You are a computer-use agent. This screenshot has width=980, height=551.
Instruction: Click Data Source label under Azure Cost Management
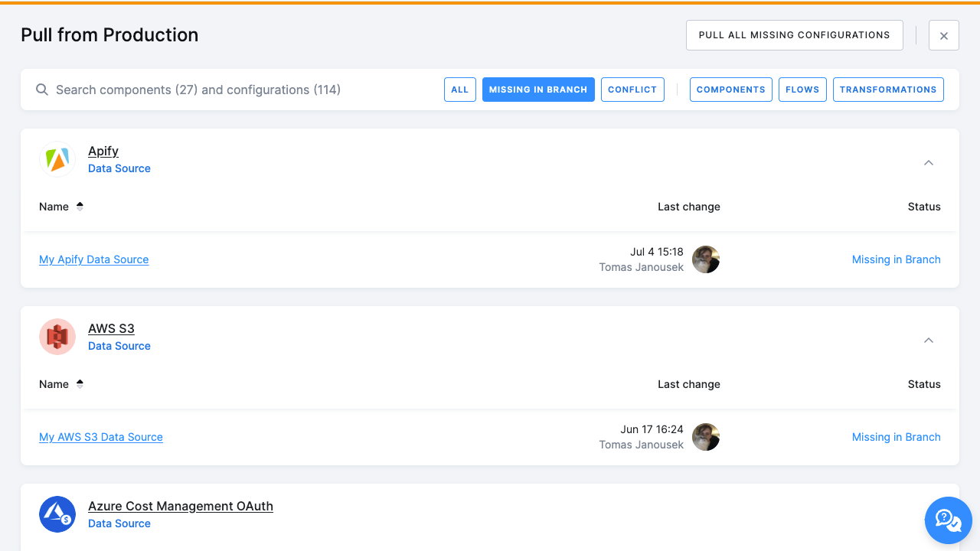pos(119,523)
